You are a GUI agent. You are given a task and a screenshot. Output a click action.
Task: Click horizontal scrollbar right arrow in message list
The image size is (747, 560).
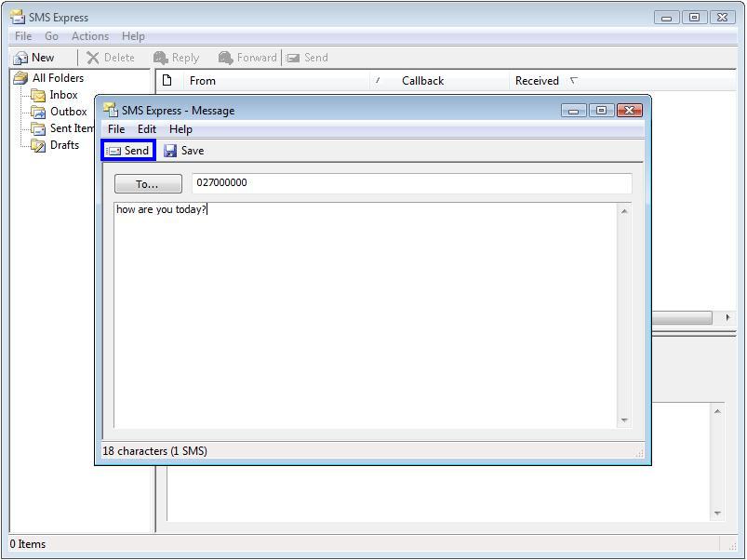[x=727, y=317]
